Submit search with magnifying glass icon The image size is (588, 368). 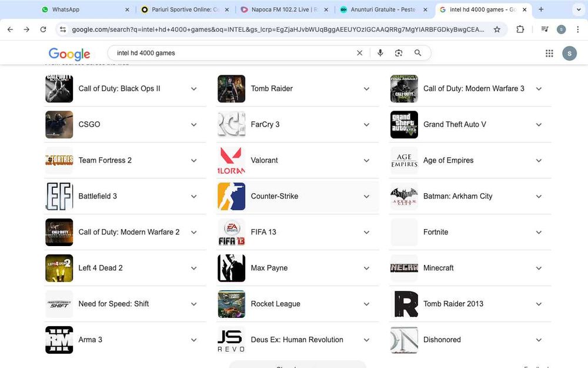click(x=417, y=53)
